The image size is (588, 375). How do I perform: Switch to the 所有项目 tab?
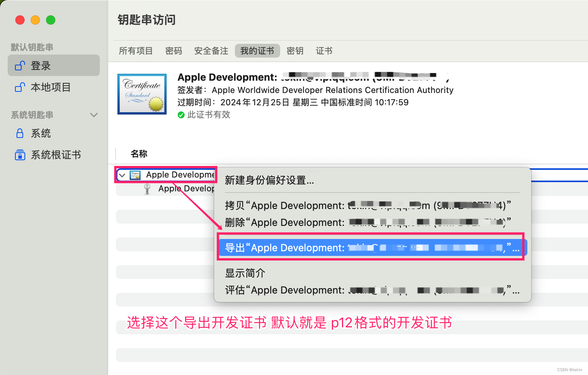[x=135, y=51]
